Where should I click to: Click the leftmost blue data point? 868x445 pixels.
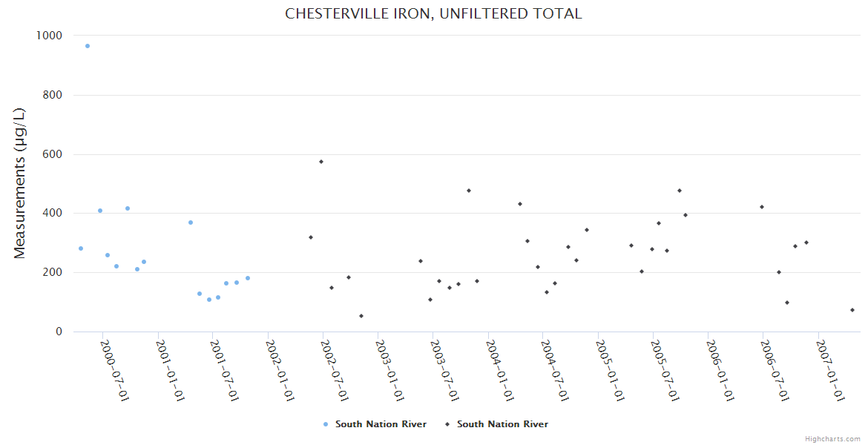click(81, 248)
